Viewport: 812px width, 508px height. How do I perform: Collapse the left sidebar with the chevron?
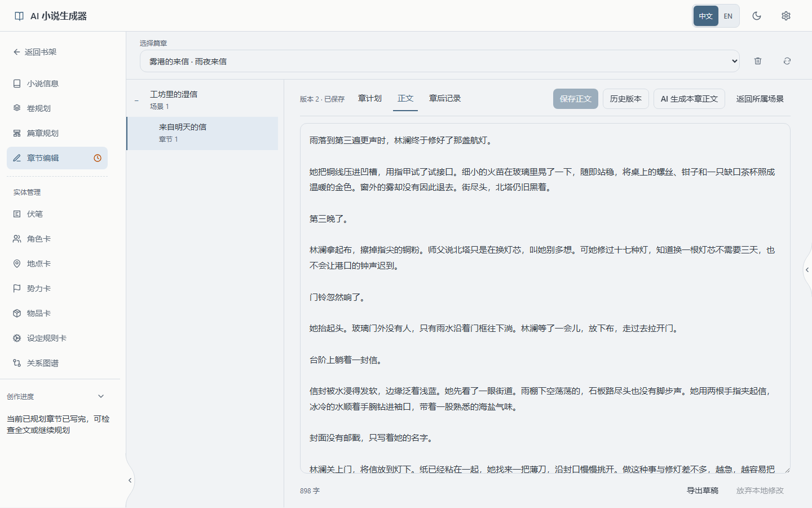tap(130, 480)
